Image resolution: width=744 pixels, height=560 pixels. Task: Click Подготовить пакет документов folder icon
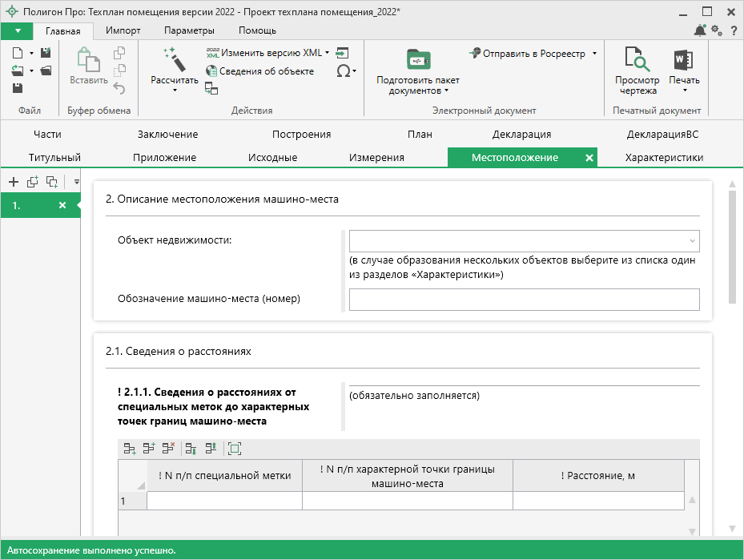coord(417,60)
